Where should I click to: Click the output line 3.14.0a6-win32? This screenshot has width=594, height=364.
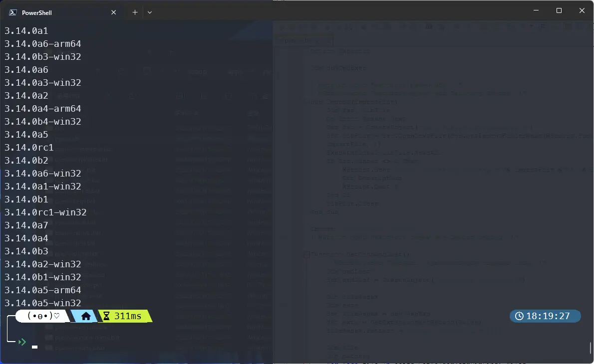pyautogui.click(x=43, y=174)
